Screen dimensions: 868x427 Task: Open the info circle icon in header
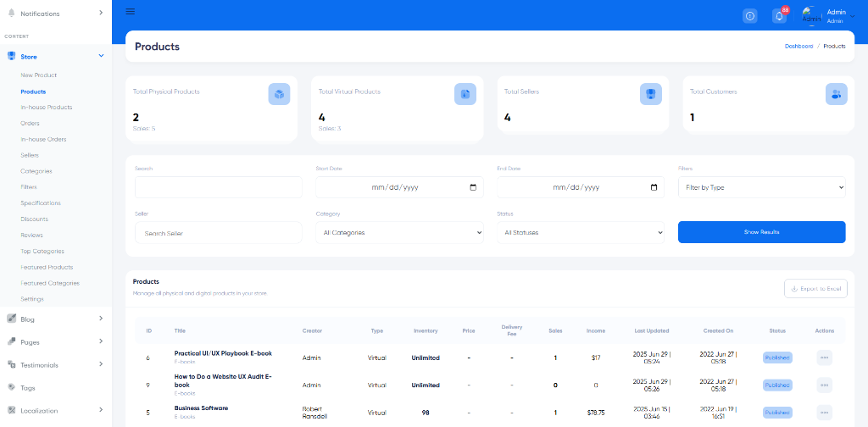749,16
